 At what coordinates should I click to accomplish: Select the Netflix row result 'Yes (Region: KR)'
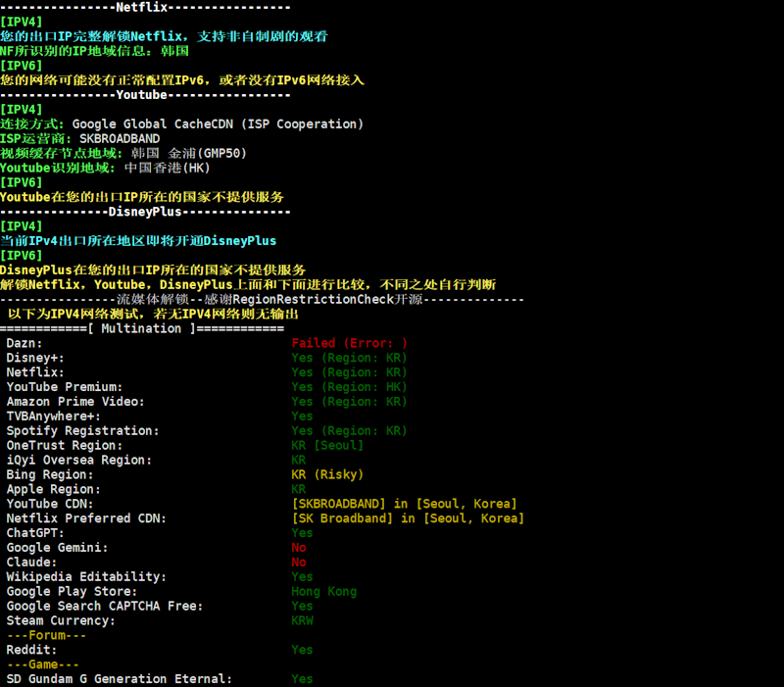(x=350, y=372)
